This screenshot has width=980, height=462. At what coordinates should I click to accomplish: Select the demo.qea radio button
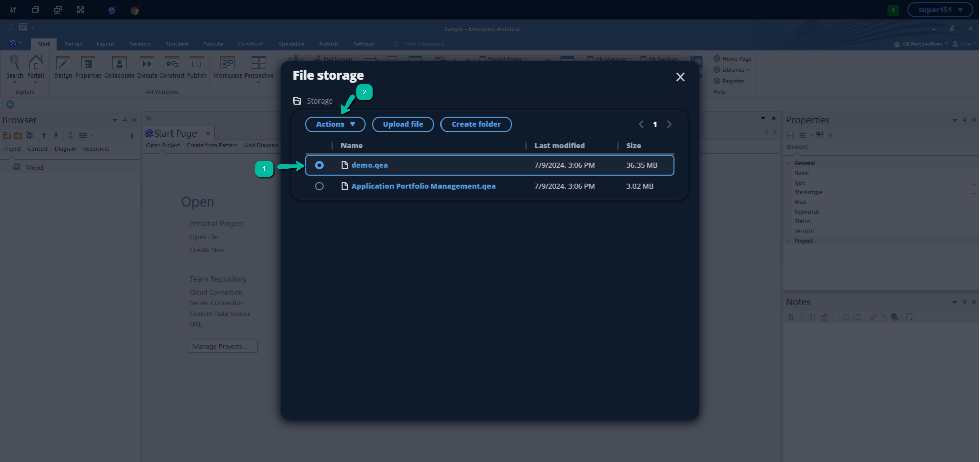[320, 165]
